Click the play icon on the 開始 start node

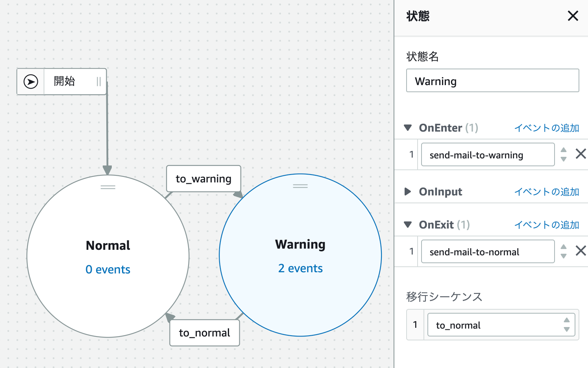point(30,82)
